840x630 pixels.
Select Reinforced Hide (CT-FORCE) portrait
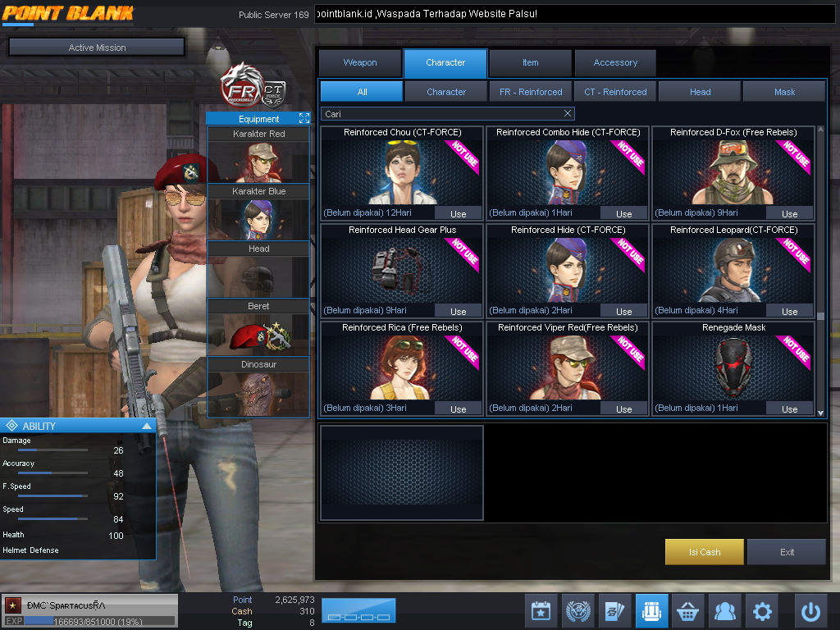(x=568, y=269)
